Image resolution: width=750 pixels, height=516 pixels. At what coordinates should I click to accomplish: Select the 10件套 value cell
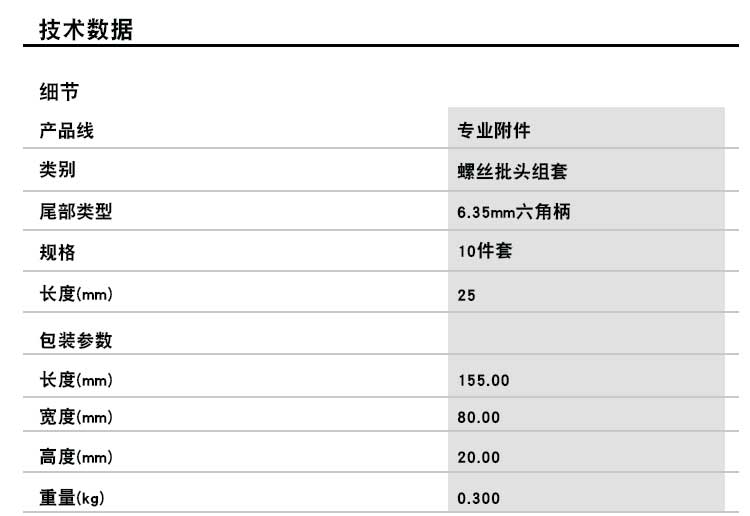484,252
